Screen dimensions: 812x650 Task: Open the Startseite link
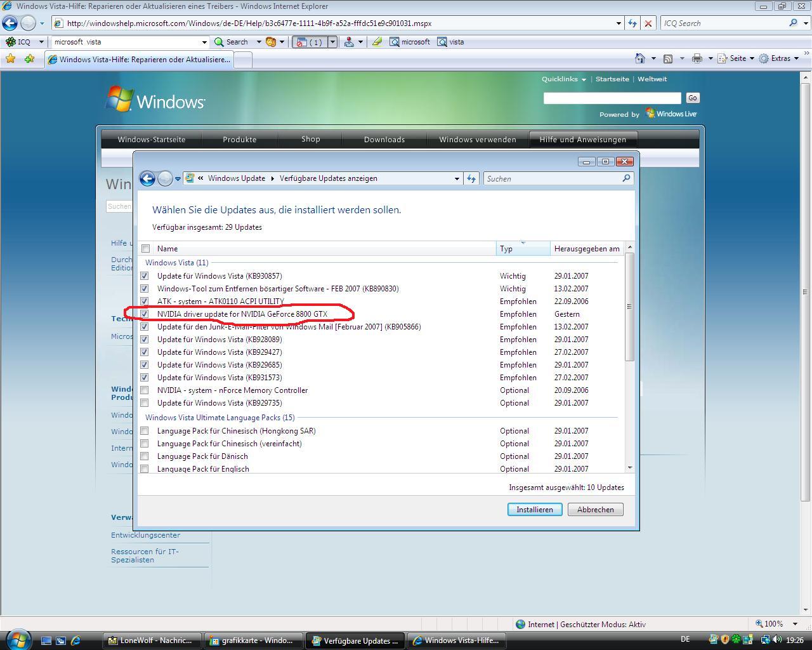[x=612, y=79]
